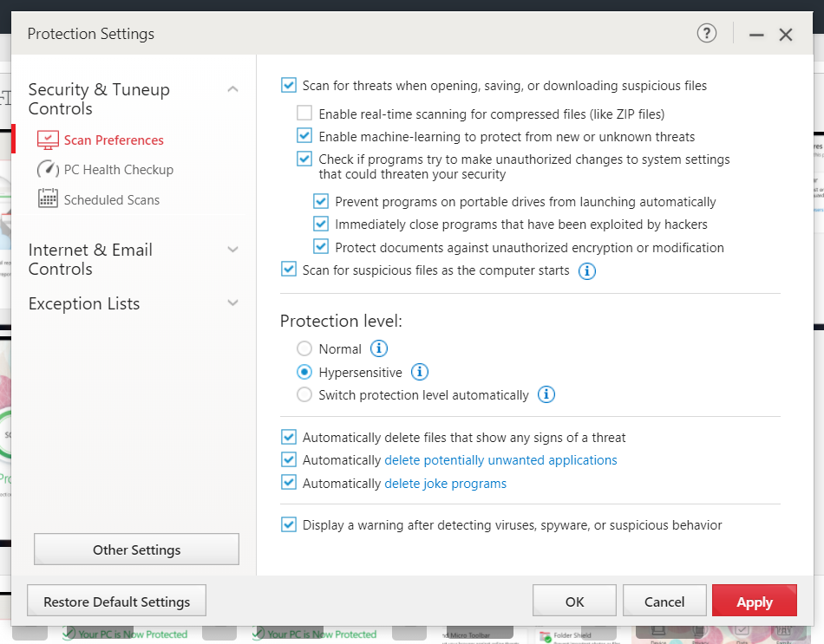The height and width of the screenshot is (644, 824).
Task: Click Restore Default Settings button
Action: [x=117, y=602]
